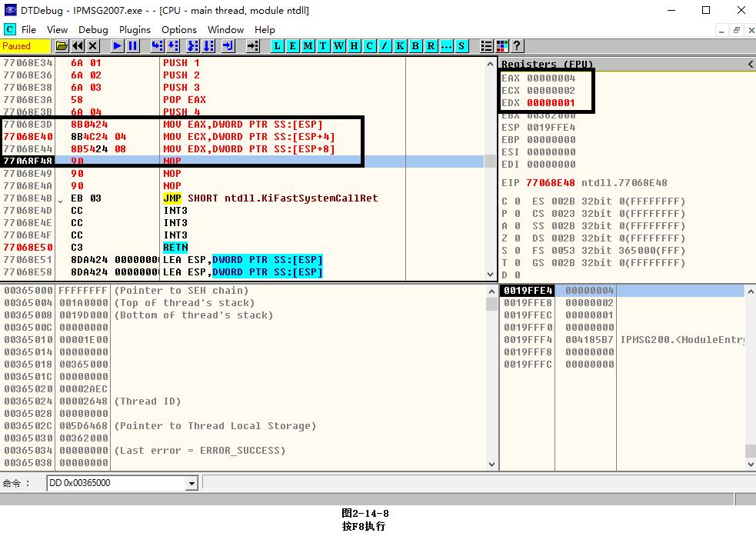The width and height of the screenshot is (756, 533).
Task: Open Patches window via slash button
Action: coord(385,46)
